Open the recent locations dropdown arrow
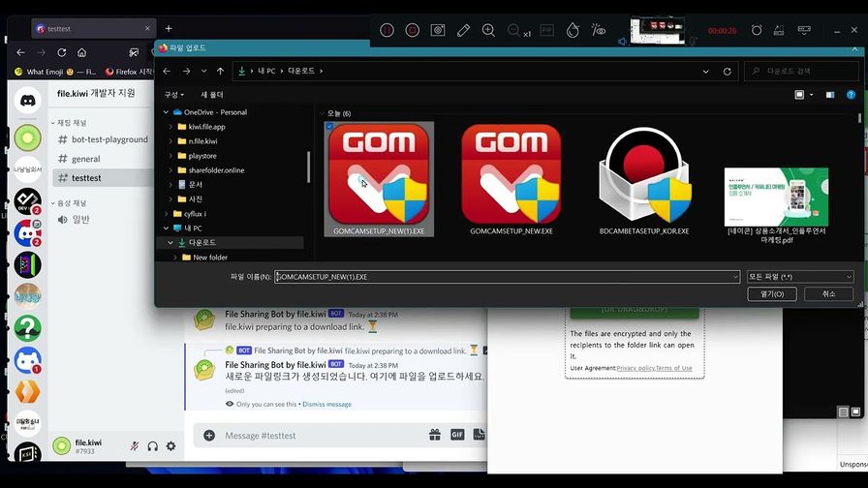Viewport: 868px width, 488px height. click(x=203, y=72)
